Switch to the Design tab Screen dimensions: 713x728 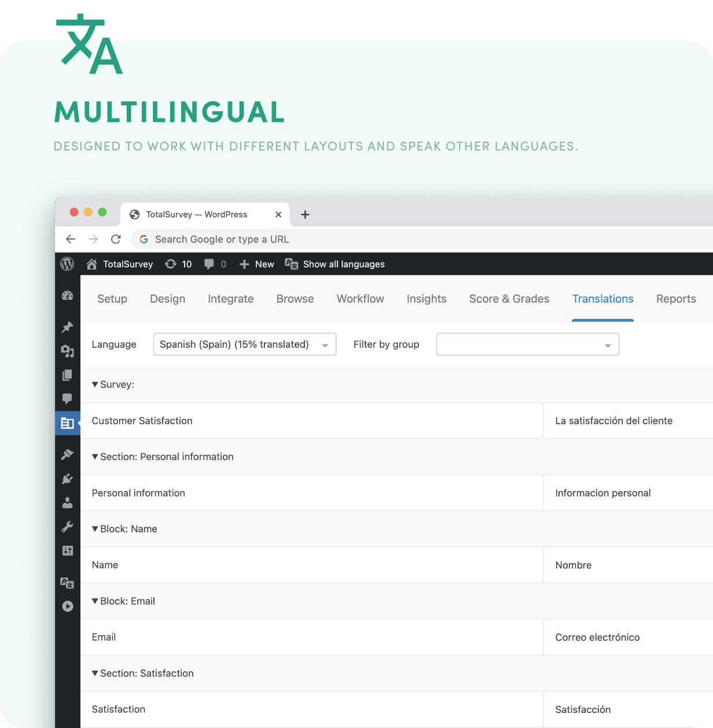click(168, 299)
